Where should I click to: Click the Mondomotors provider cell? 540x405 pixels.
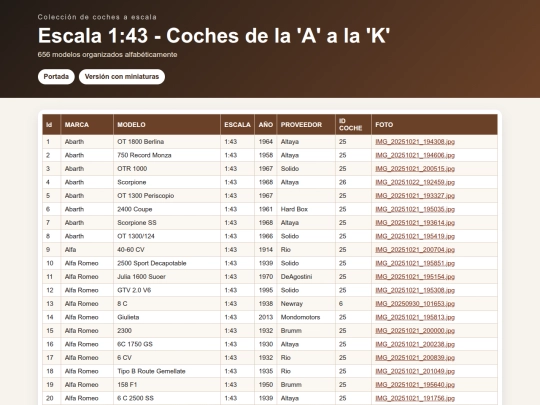(306, 317)
